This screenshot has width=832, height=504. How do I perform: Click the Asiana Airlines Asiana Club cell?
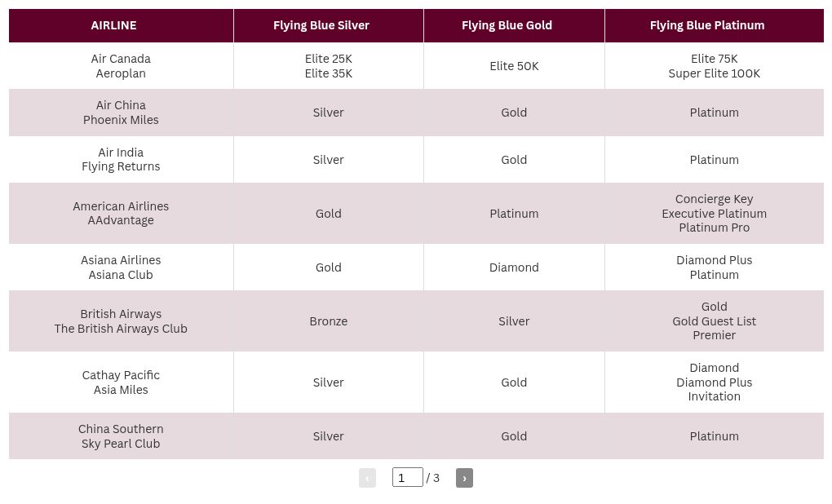coord(121,267)
